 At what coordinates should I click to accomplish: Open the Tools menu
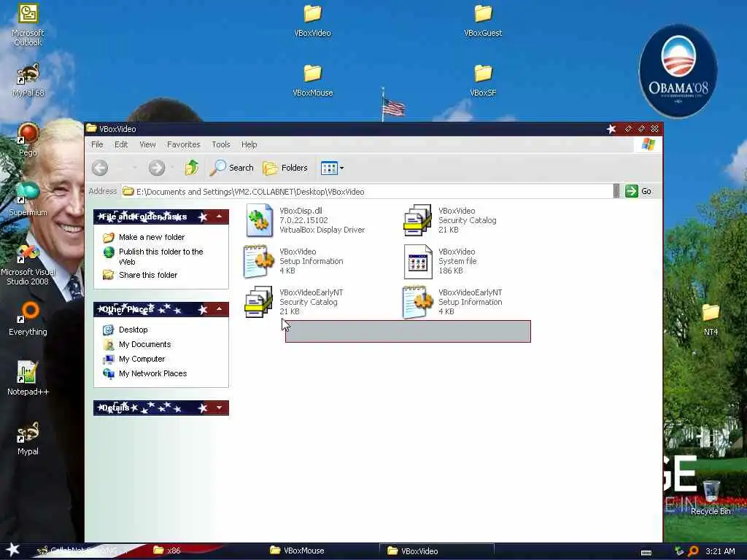(x=220, y=144)
